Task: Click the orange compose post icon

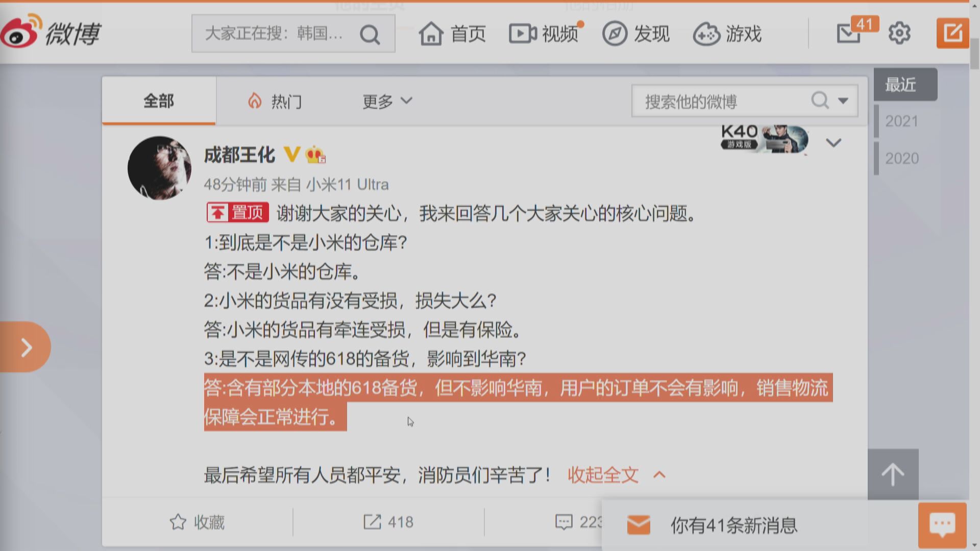Action: (x=952, y=34)
